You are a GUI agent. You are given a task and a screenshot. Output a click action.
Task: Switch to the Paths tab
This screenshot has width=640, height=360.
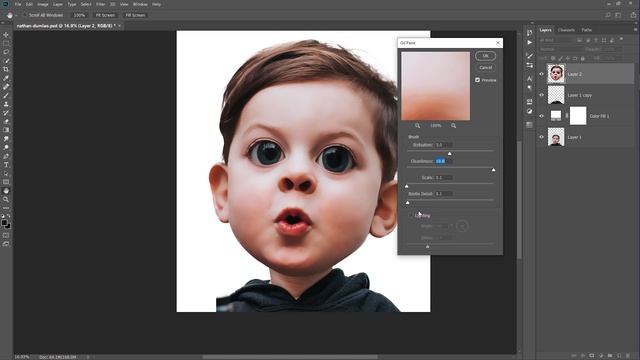click(x=587, y=30)
